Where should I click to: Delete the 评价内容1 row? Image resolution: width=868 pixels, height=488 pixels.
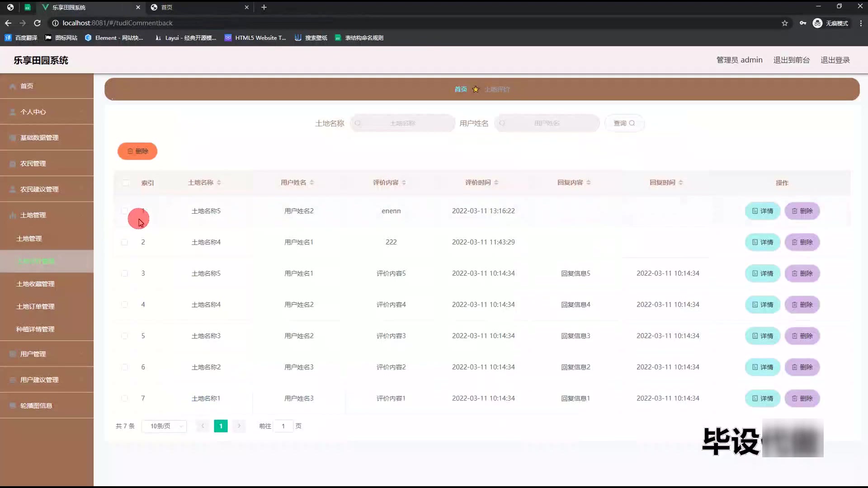pyautogui.click(x=802, y=398)
